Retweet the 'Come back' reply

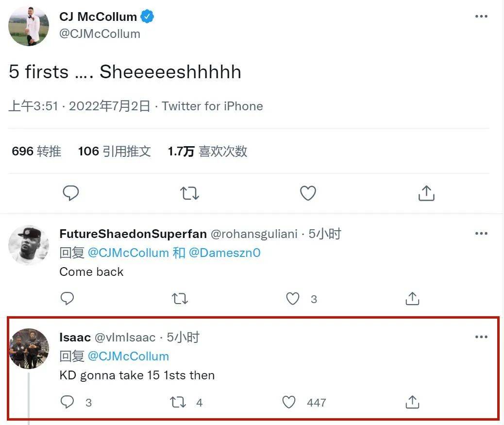click(x=180, y=299)
